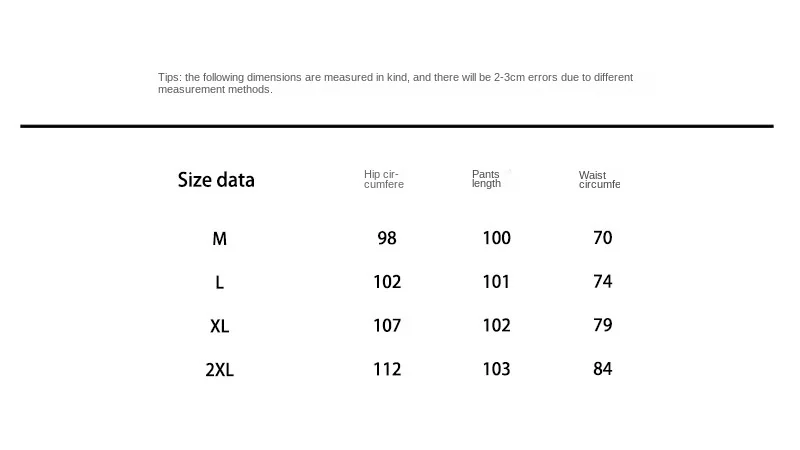Screen dimensions: 800x450
Task: Click hip value 112 for size 2XL
Action: tap(387, 369)
